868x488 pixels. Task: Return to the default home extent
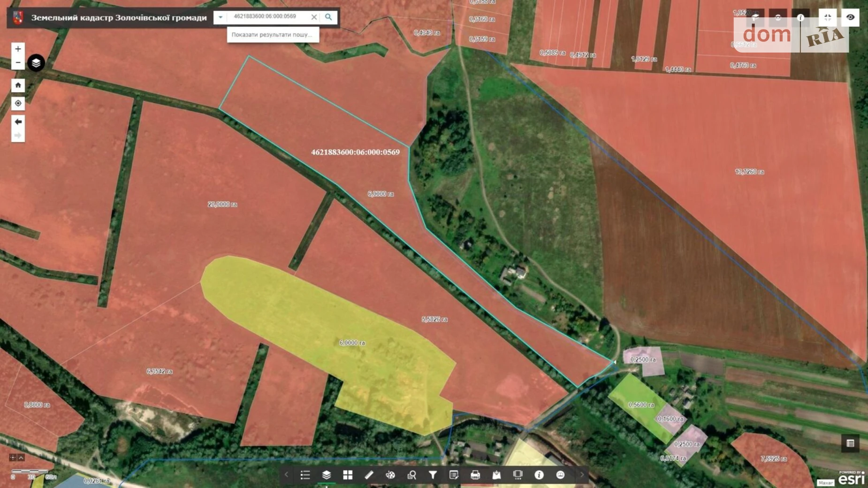click(18, 85)
